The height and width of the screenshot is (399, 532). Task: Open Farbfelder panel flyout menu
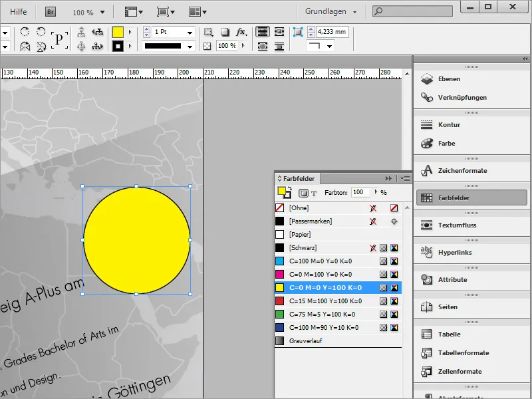(405, 178)
